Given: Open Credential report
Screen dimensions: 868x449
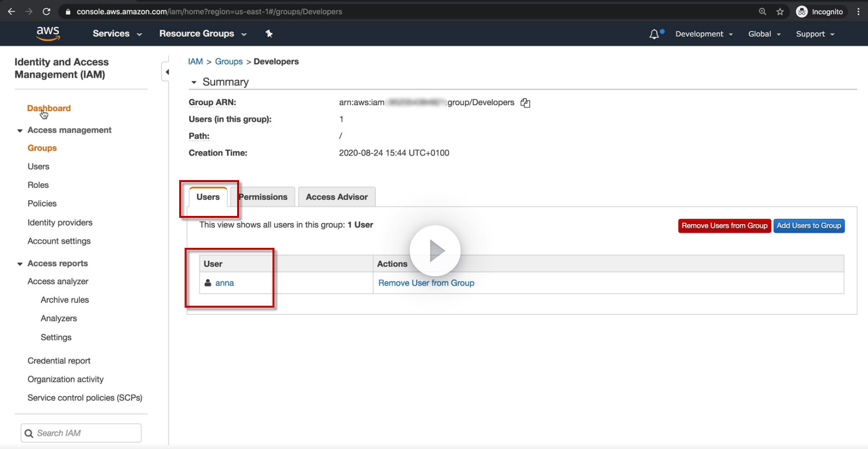Looking at the screenshot, I should click(59, 361).
